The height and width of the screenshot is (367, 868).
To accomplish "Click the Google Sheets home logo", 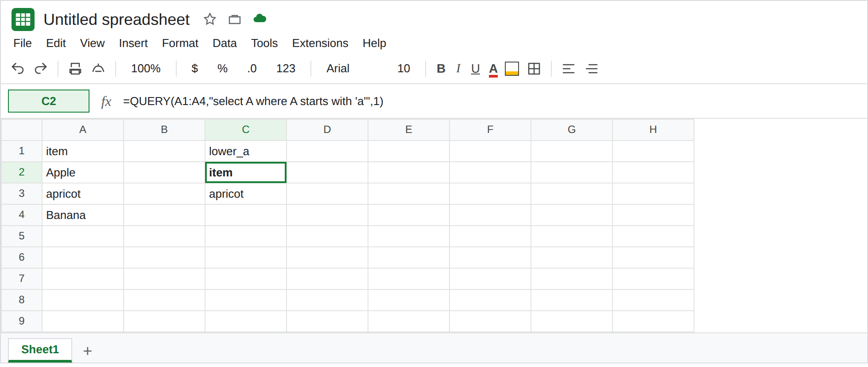I will point(23,20).
